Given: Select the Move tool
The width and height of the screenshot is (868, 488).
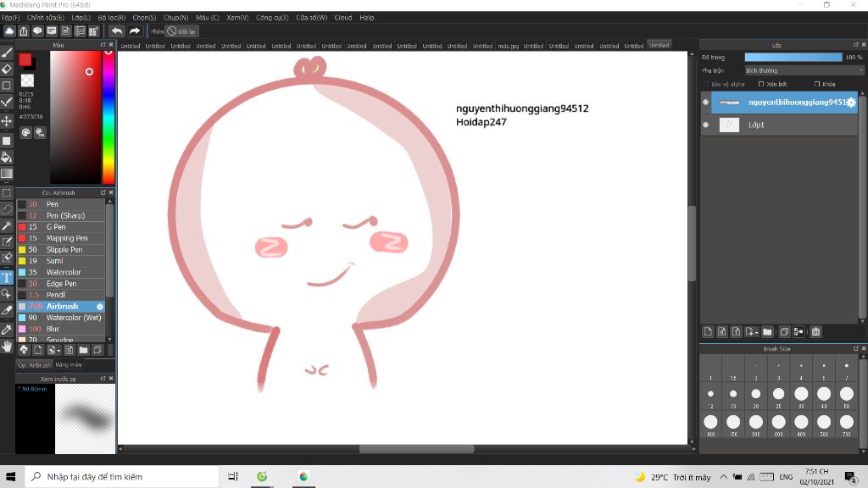Looking at the screenshot, I should (7, 120).
